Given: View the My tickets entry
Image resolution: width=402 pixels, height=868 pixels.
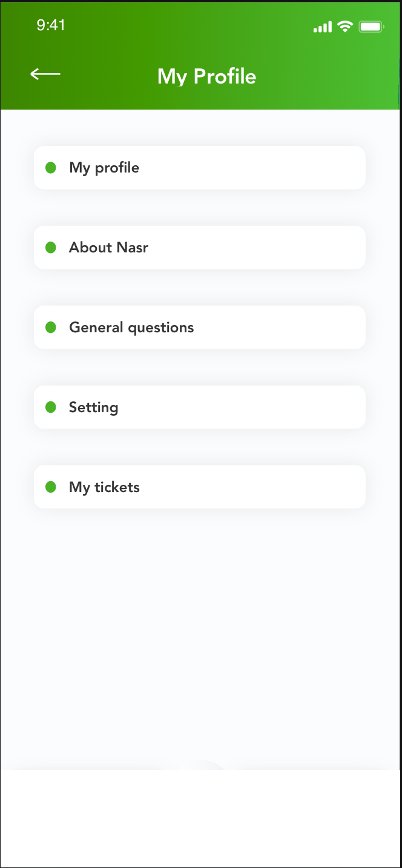Looking at the screenshot, I should [x=200, y=487].
